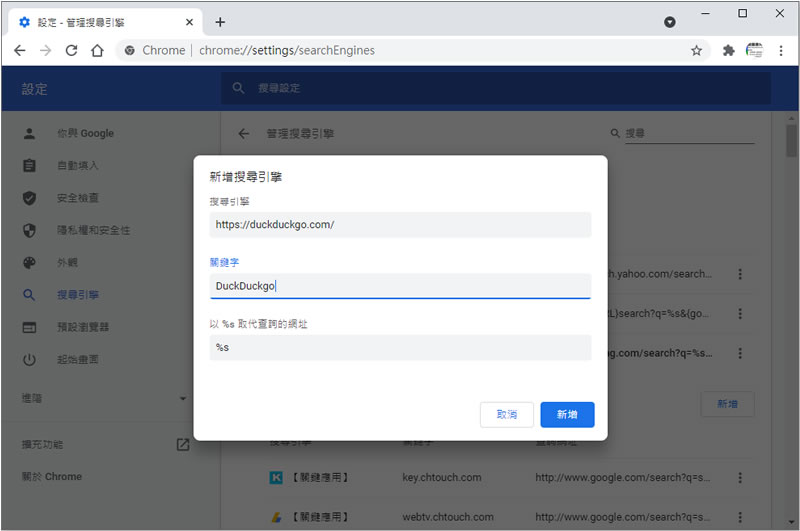Expand the 進階 section arrow
This screenshot has width=800, height=531.
point(183,398)
